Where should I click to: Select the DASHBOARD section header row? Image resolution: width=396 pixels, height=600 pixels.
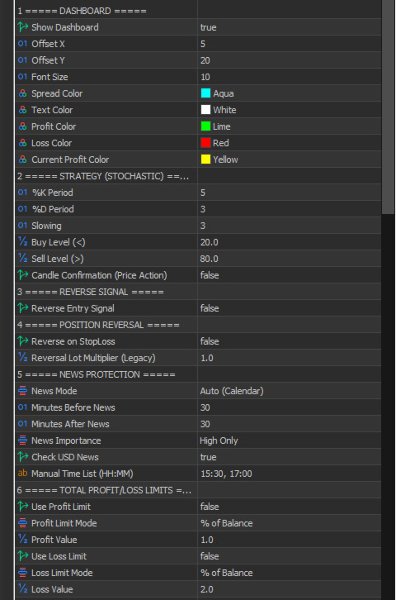tap(198, 11)
